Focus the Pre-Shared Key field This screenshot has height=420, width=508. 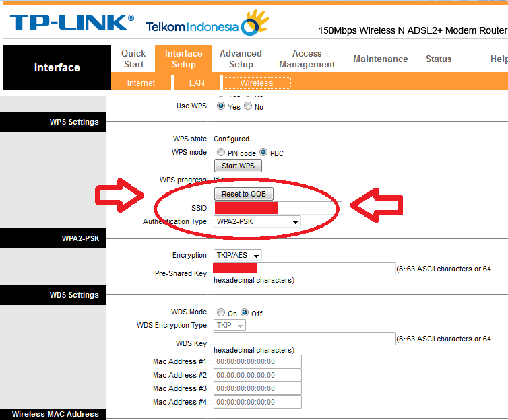coord(305,269)
